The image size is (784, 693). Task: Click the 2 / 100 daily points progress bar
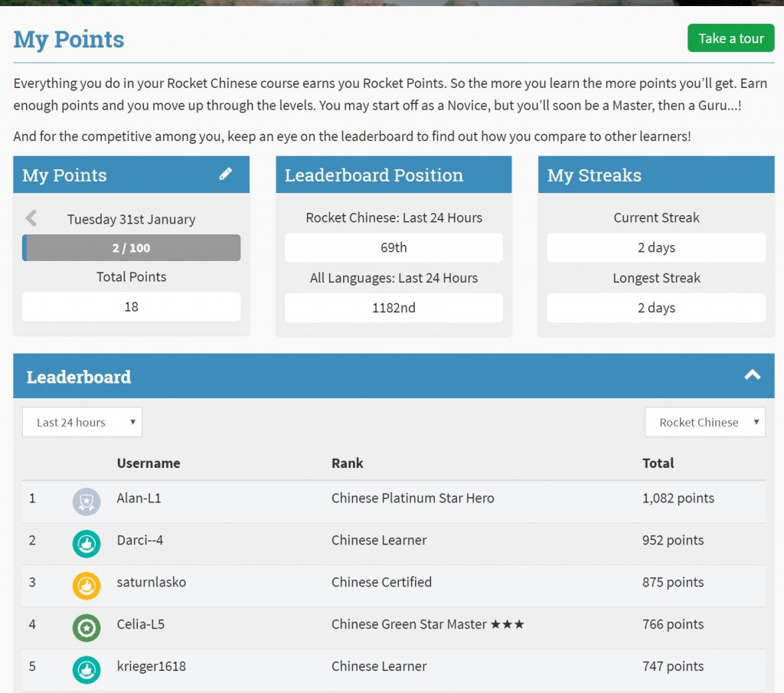pyautogui.click(x=132, y=247)
